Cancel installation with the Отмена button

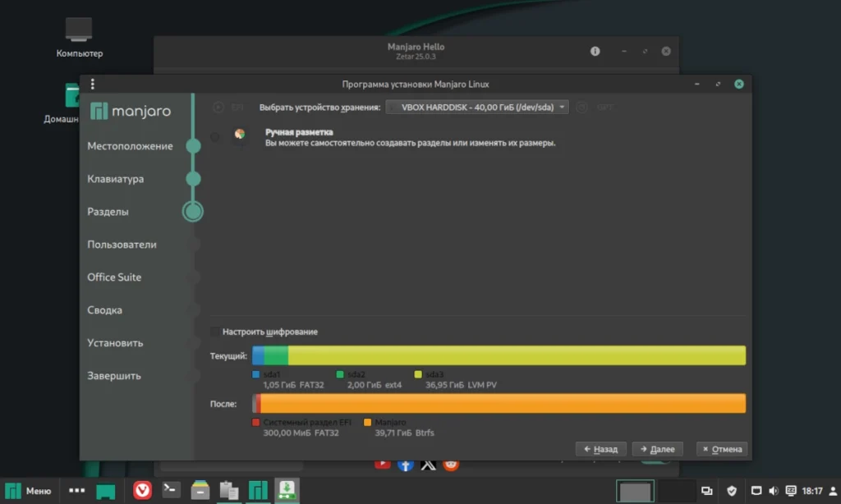tap(722, 449)
